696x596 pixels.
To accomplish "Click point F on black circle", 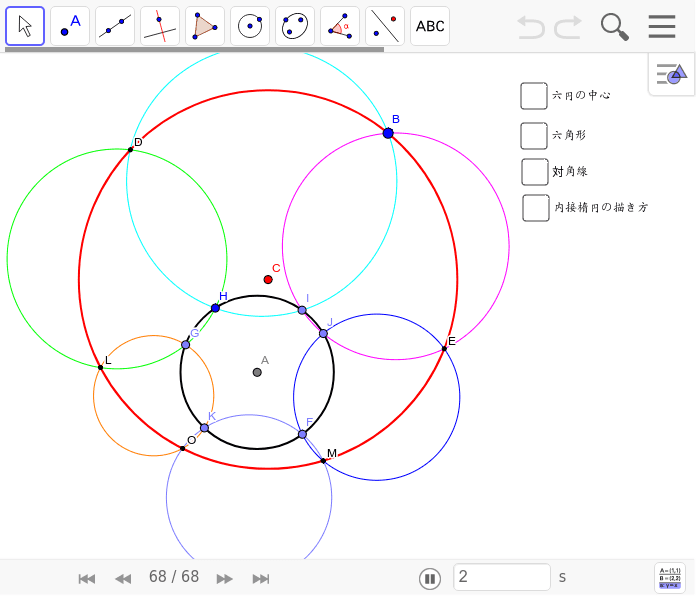I will pyautogui.click(x=302, y=434).
